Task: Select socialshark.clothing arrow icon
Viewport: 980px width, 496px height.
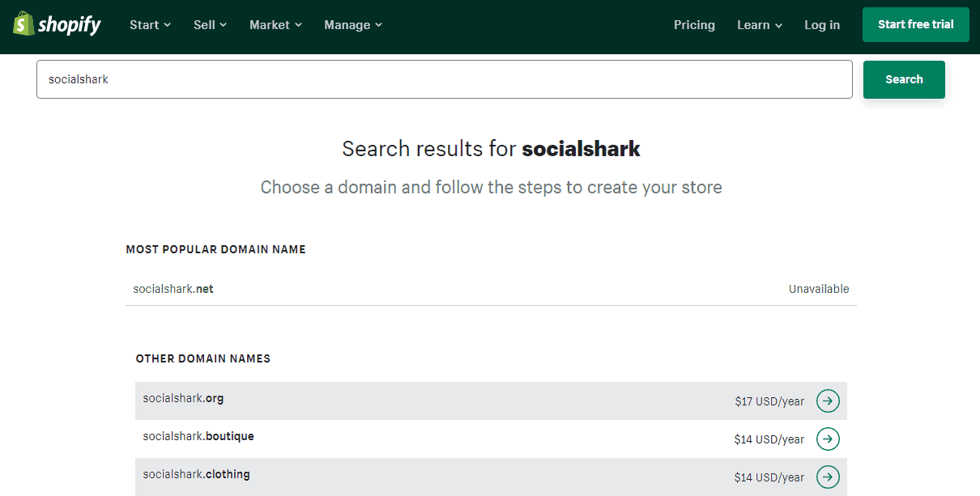Action: pos(828,477)
